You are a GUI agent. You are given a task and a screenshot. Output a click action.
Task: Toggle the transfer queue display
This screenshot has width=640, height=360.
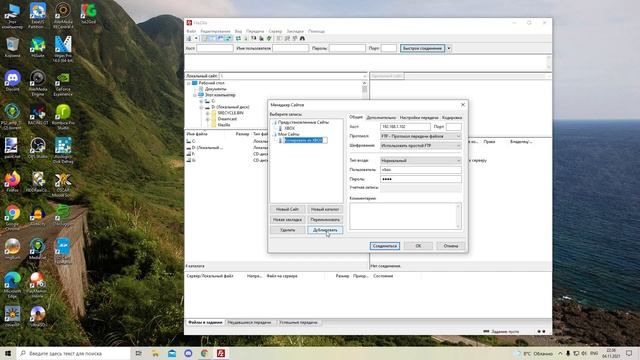[228, 38]
